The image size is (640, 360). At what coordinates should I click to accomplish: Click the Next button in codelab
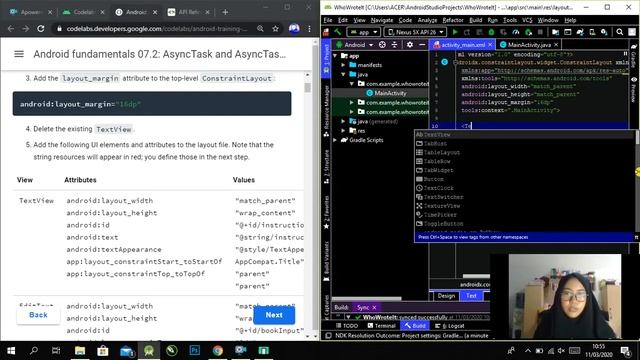point(274,315)
